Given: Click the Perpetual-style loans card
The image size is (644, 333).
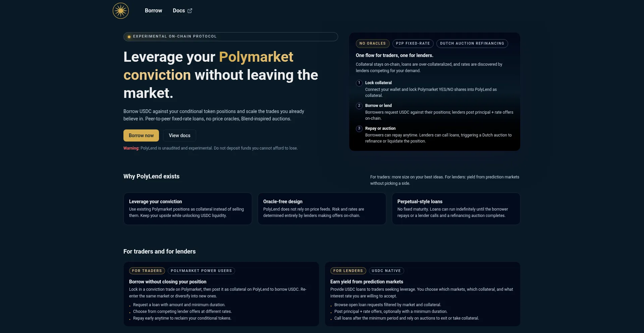Looking at the screenshot, I should point(456,209).
